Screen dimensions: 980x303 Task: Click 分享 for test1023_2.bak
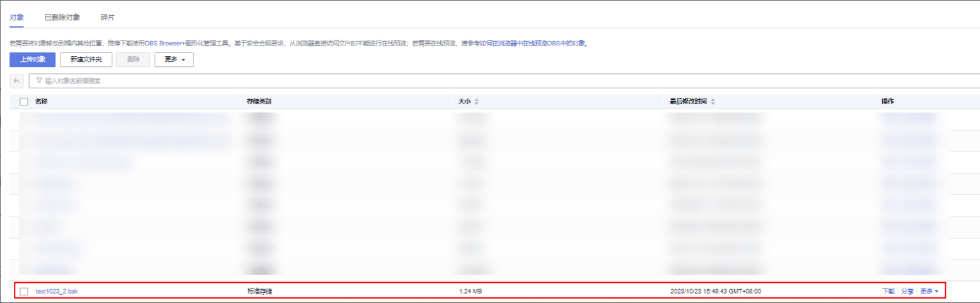[907, 291]
